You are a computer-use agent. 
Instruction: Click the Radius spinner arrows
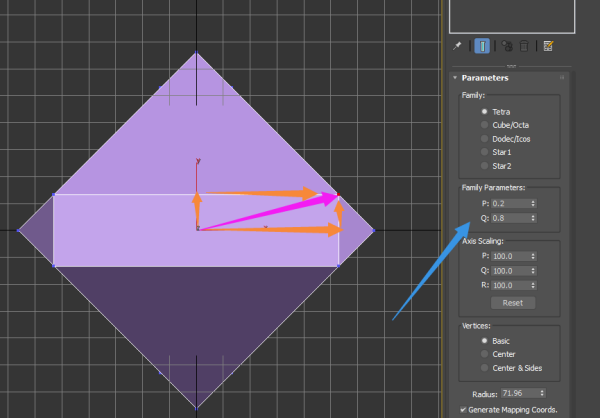click(542, 393)
